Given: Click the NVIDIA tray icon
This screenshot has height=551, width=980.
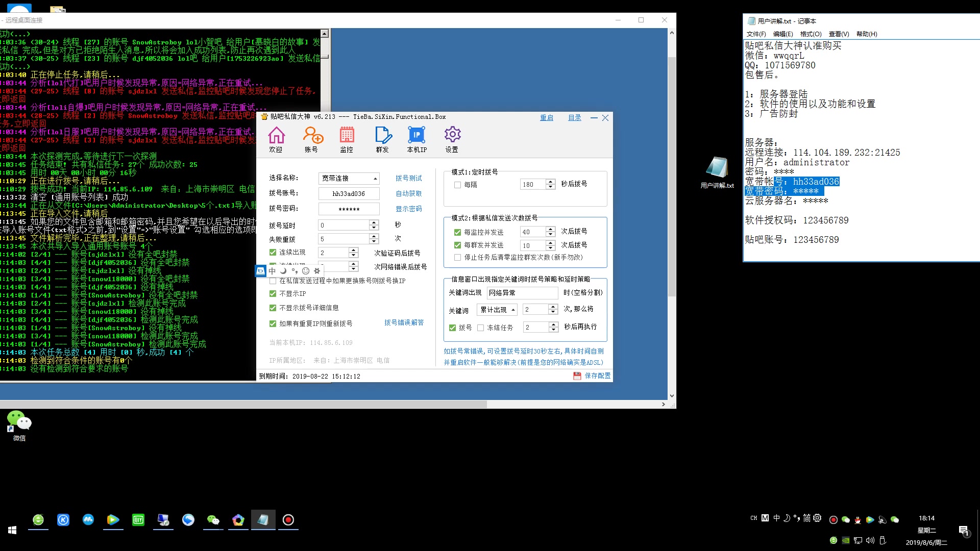Looking at the screenshot, I should coord(846,540).
